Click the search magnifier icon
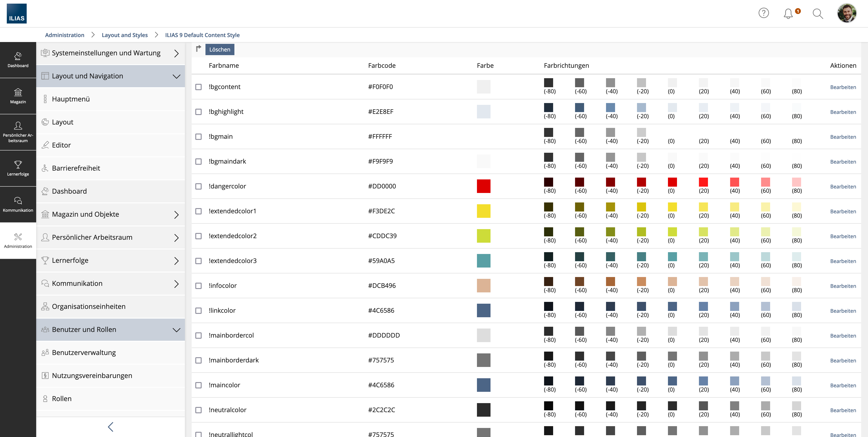Viewport: 868px width, 437px height. pos(818,14)
